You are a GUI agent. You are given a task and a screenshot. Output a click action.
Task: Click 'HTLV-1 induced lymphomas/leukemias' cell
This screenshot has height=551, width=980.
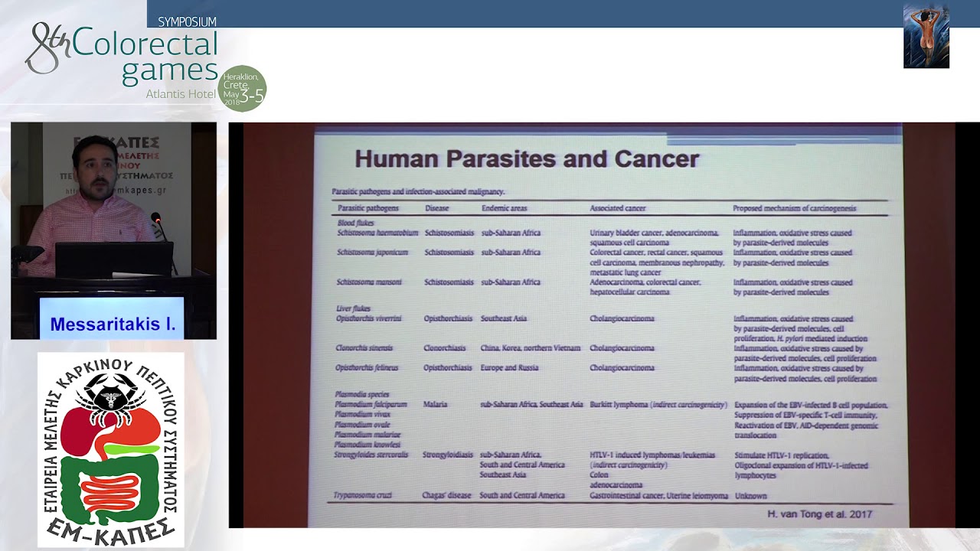click(652, 455)
